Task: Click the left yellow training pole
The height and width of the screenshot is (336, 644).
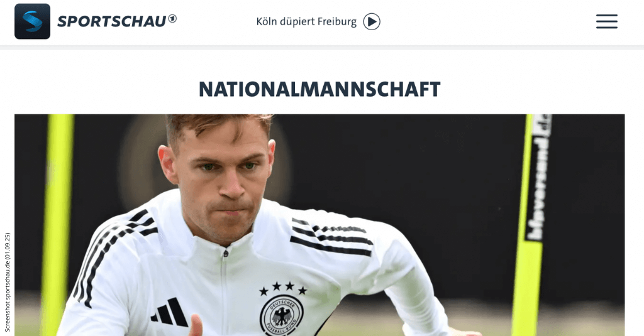Action: (57, 225)
